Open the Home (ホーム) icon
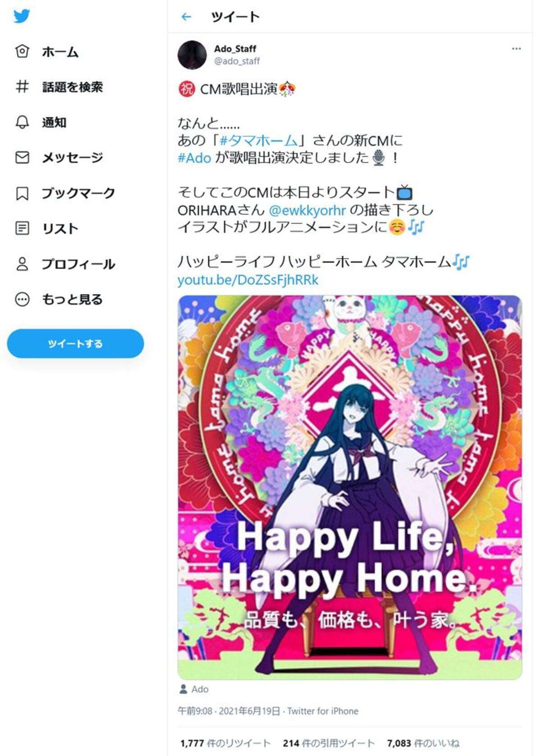This screenshot has height=756, width=541. (x=22, y=51)
